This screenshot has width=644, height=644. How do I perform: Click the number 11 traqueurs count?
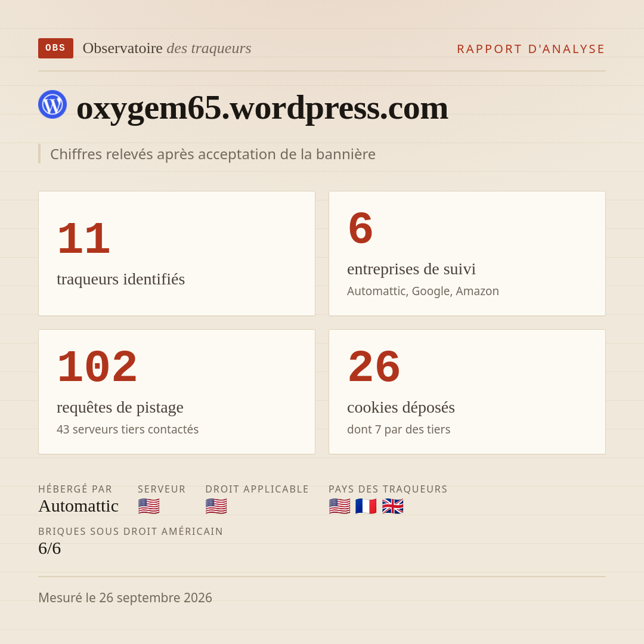[84, 239]
